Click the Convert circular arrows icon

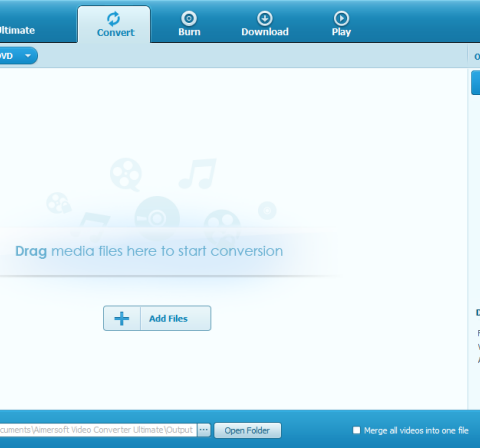pyautogui.click(x=114, y=19)
